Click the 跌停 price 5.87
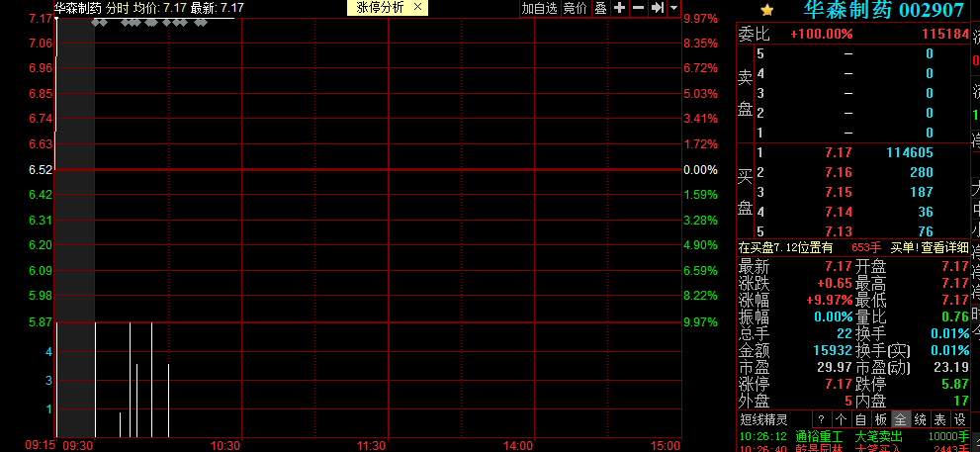This screenshot has width=980, height=452. (955, 384)
